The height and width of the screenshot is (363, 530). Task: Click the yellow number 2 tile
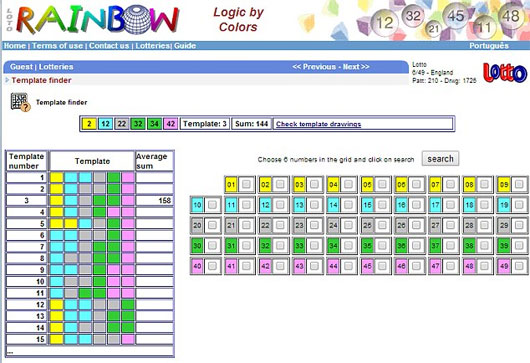pyautogui.click(x=89, y=124)
